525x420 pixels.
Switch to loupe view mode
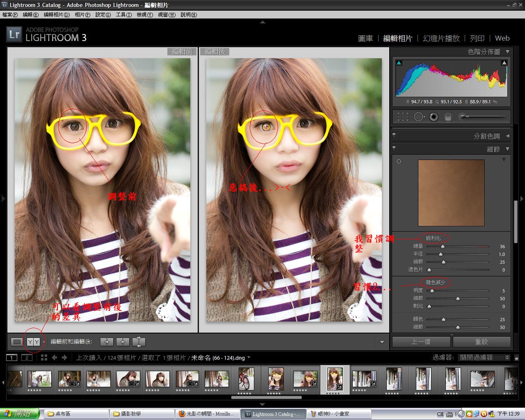point(17,342)
